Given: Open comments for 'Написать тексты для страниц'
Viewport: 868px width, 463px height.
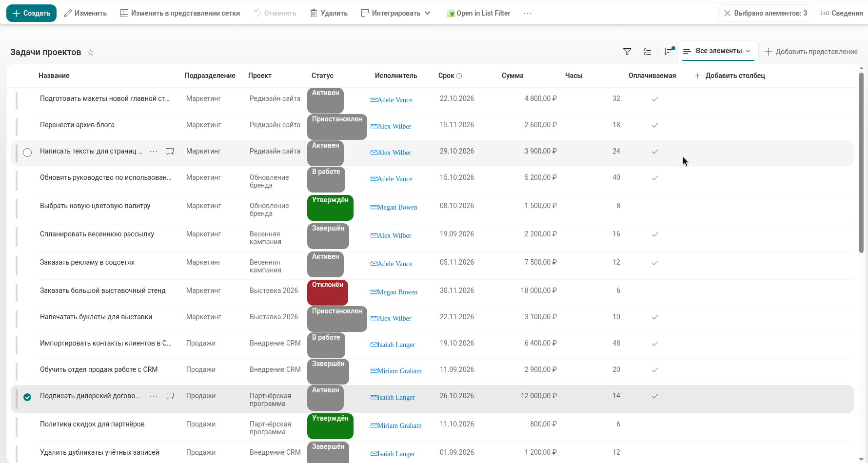Looking at the screenshot, I should pos(170,152).
